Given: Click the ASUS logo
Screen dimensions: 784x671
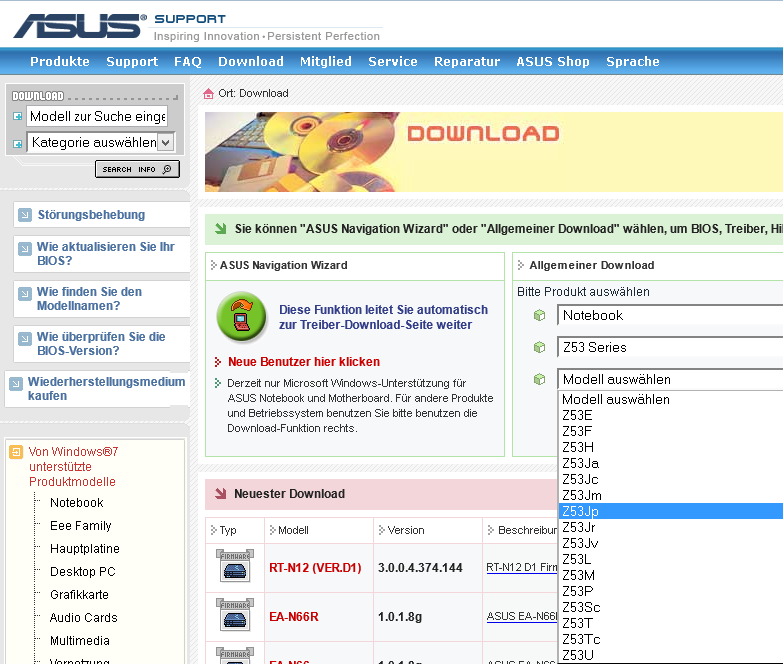Looking at the screenshot, I should 80,26.
